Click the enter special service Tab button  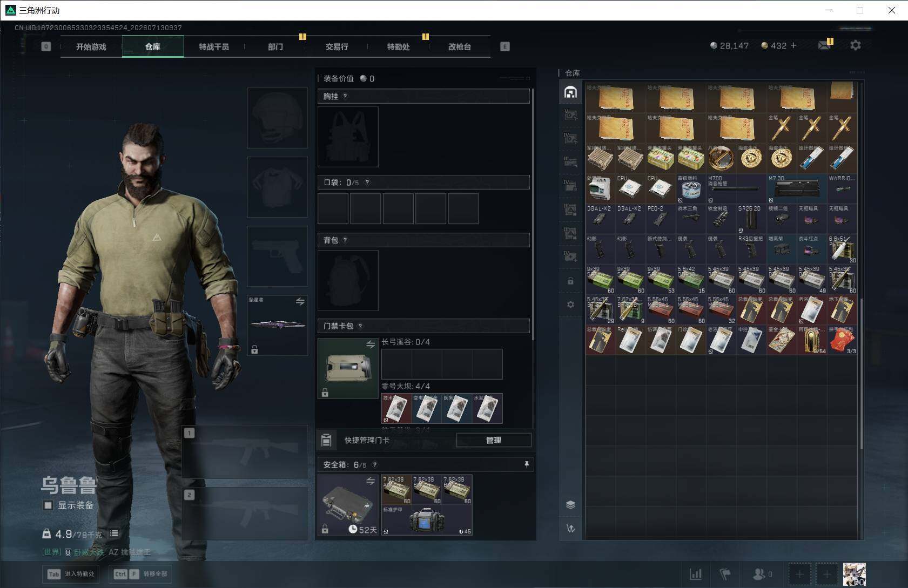point(71,574)
